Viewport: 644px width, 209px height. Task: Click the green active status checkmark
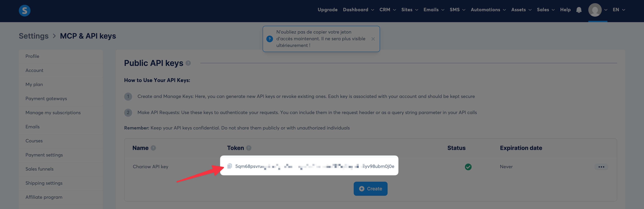point(468,167)
